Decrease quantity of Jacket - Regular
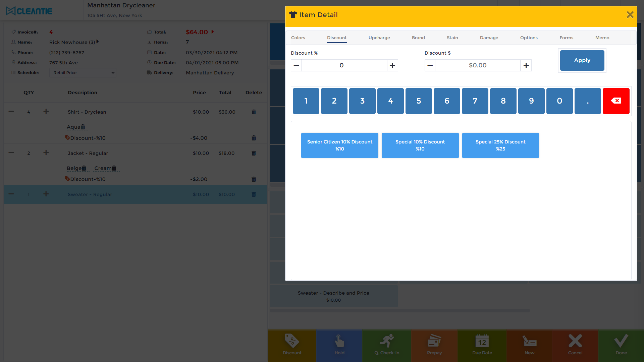This screenshot has height=362, width=644. [11, 153]
